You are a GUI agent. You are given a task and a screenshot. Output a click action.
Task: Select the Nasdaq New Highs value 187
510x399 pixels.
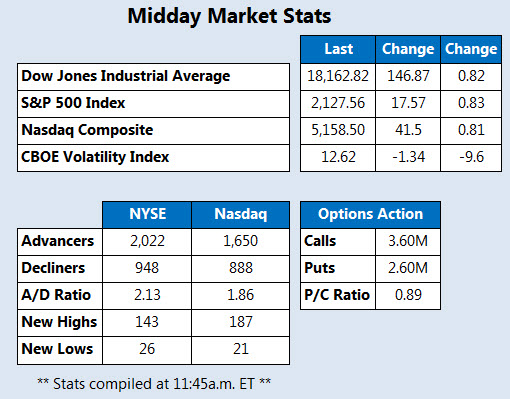(x=240, y=323)
